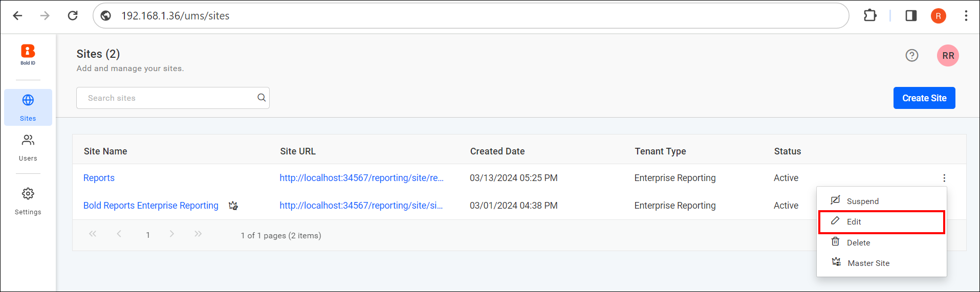This screenshot has height=292, width=980.
Task: Click the Create Site button
Action: pyautogui.click(x=924, y=98)
